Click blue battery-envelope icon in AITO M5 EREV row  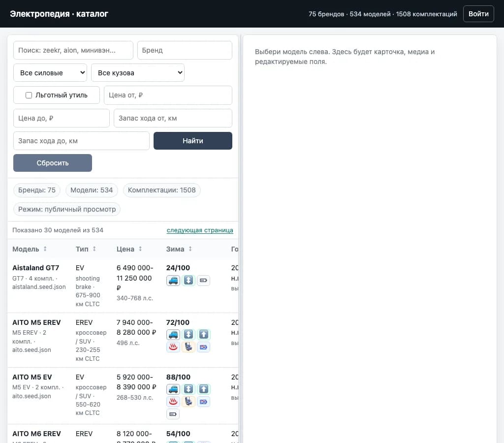[x=203, y=347]
